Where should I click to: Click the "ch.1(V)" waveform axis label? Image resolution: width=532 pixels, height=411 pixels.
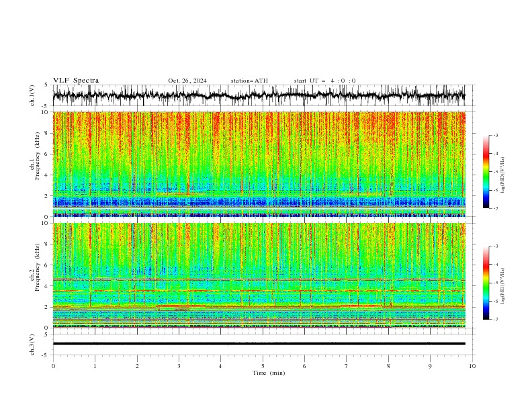[x=32, y=95]
